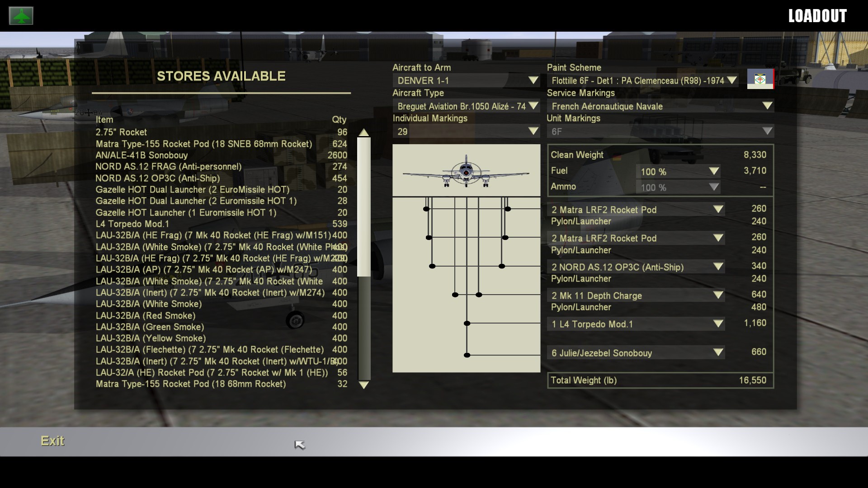Select LAU-32B/A (Inert) w/WTU-1/B item
This screenshot has width=868, height=488.
tap(222, 361)
